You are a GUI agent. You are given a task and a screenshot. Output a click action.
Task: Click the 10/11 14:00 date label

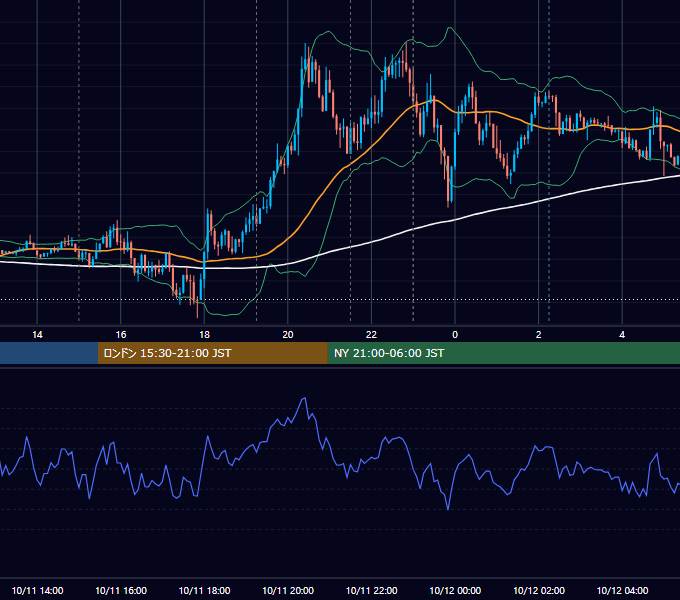[37, 590]
